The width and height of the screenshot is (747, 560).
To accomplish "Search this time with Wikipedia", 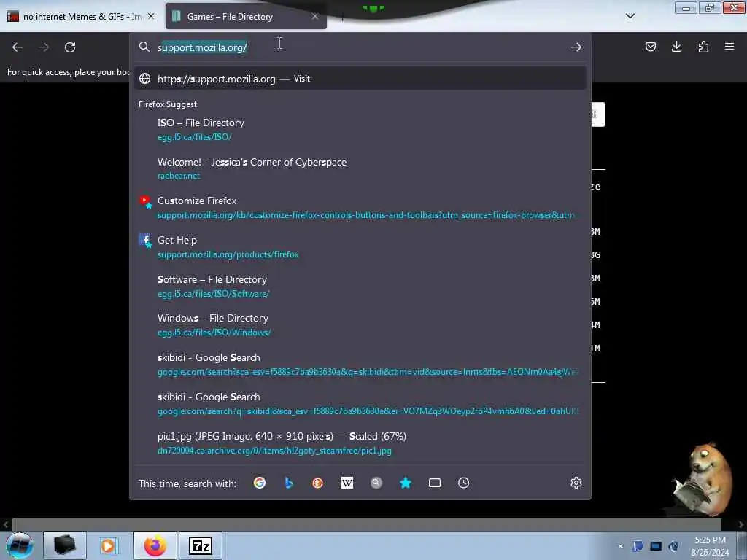I will click(347, 483).
